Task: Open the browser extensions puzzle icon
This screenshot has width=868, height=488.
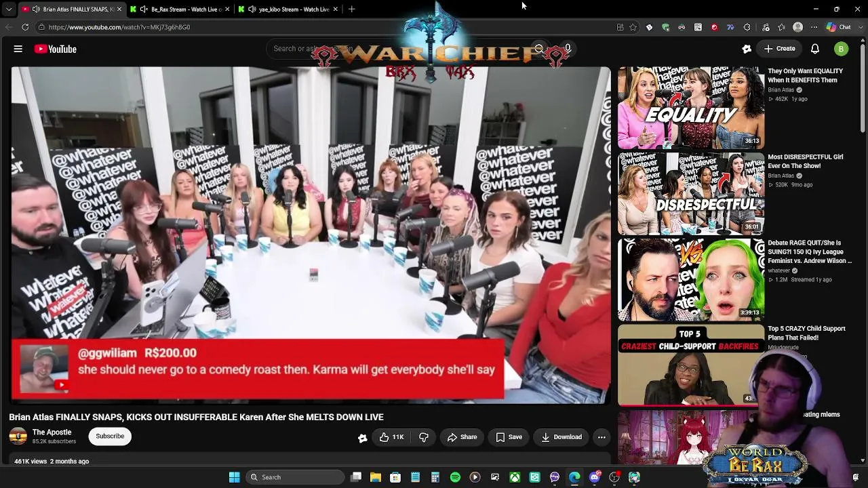Action: click(747, 27)
